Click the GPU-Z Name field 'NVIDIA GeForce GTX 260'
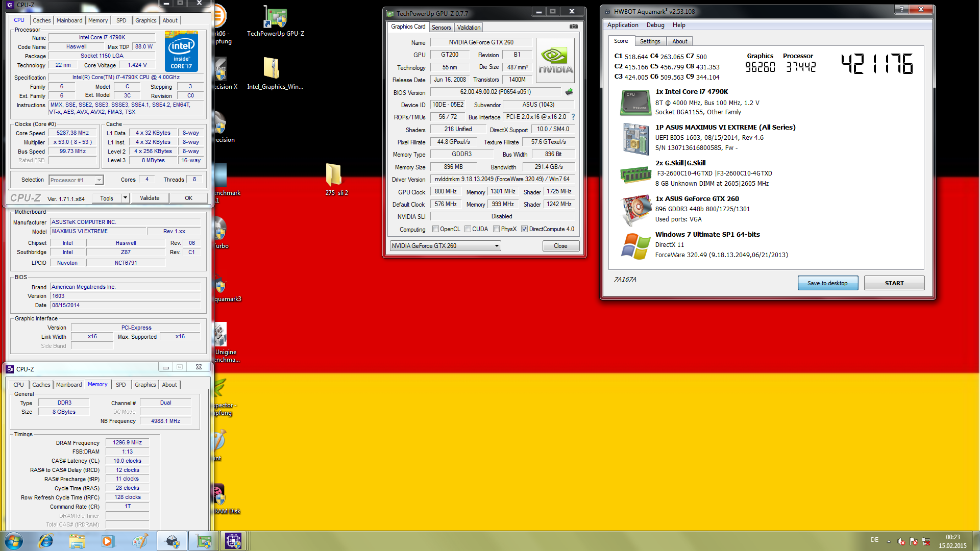This screenshot has width=980, height=551. (x=481, y=42)
